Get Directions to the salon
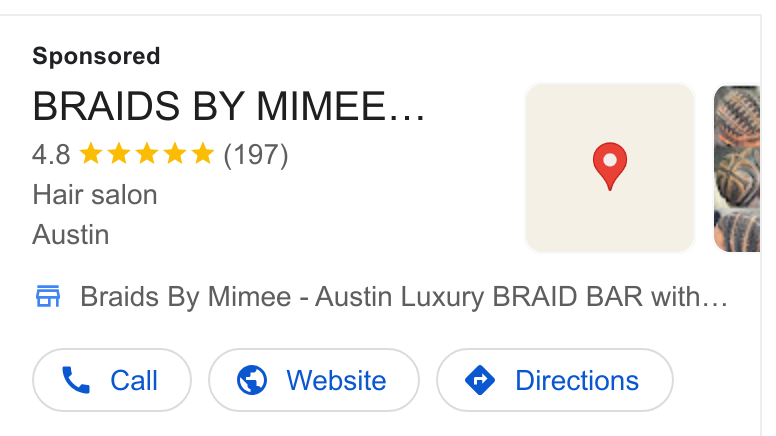This screenshot has height=436, width=776. (555, 380)
